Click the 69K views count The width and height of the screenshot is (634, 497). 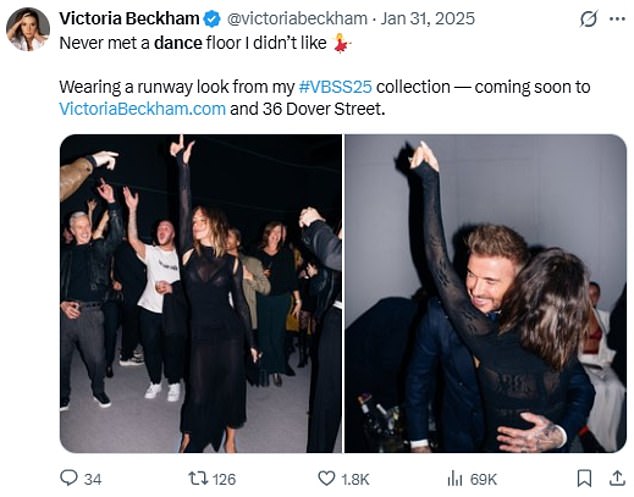(486, 478)
